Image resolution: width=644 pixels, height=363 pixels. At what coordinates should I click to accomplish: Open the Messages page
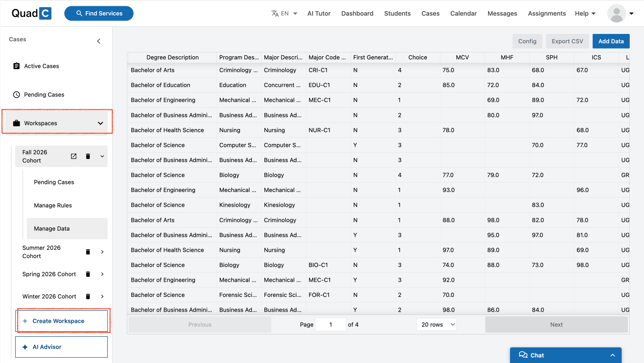(502, 14)
